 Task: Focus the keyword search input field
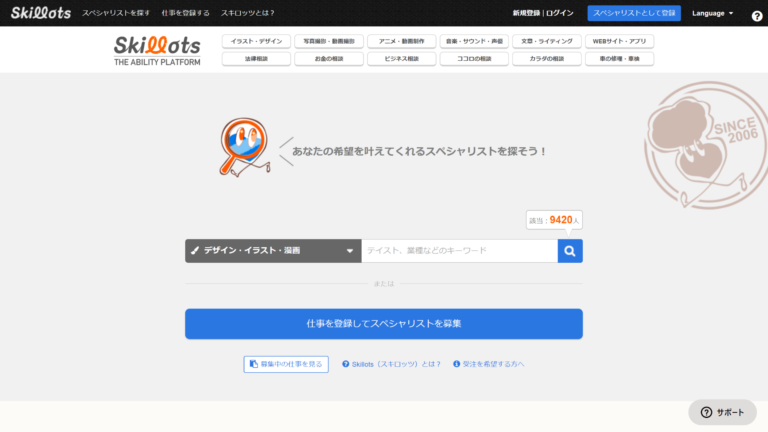[x=459, y=251]
